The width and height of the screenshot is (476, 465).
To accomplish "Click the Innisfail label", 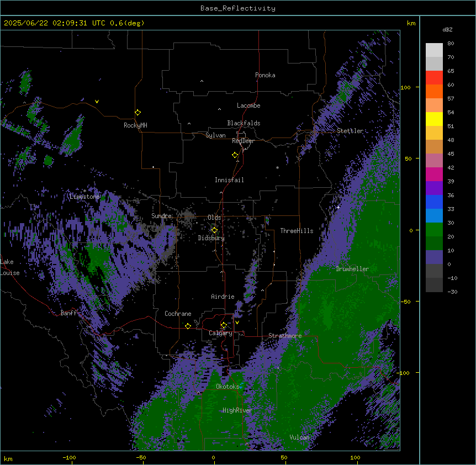I will click(x=229, y=180).
